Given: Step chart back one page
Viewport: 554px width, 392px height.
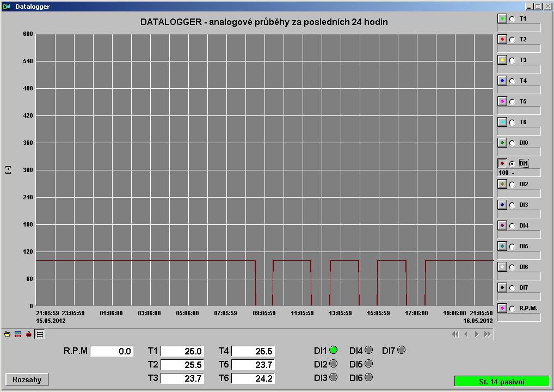Looking at the screenshot, I should (466, 334).
